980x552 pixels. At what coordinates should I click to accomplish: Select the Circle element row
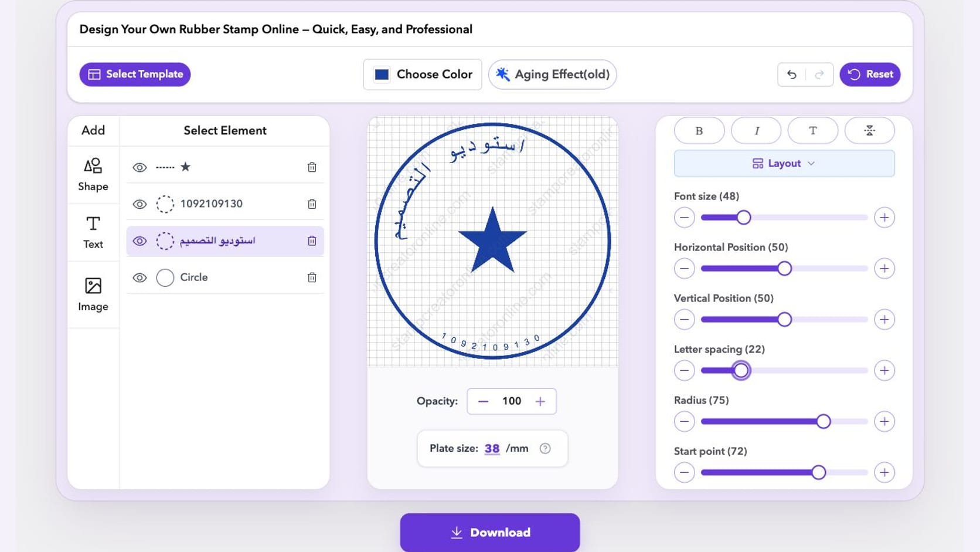[x=225, y=277]
